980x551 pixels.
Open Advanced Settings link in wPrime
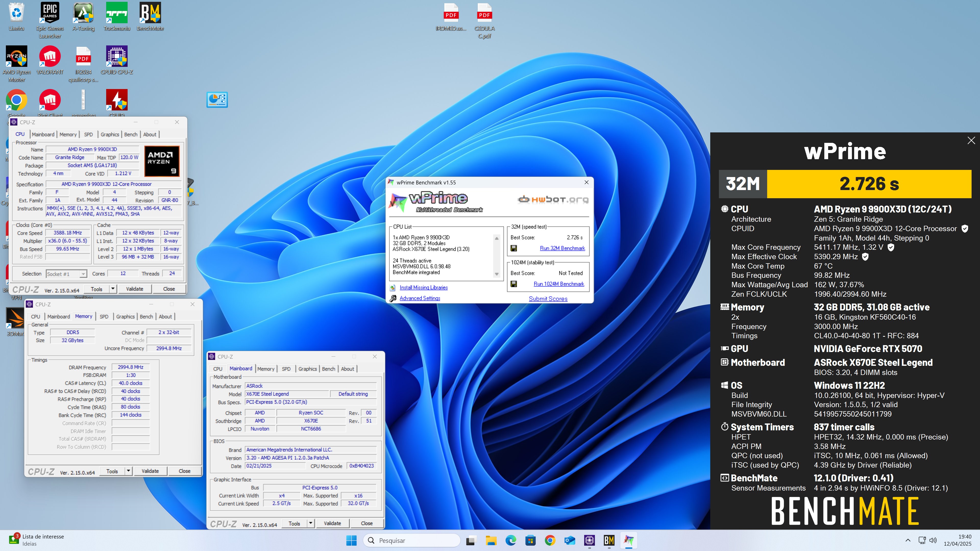click(420, 298)
